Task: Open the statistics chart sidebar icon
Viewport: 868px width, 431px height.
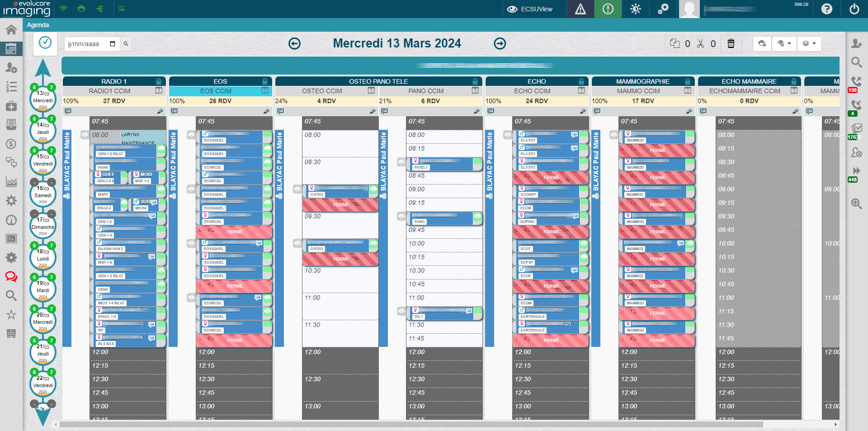Action: click(11, 182)
